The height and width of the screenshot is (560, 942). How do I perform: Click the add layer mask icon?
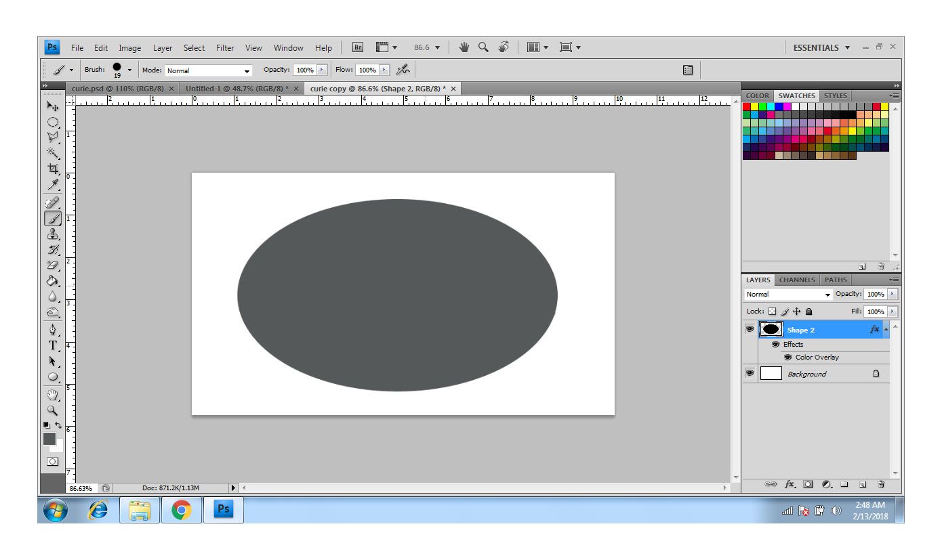[808, 484]
